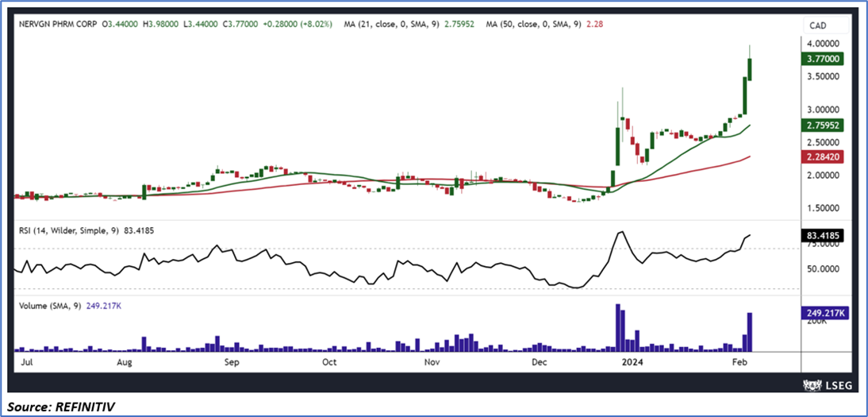This screenshot has width=868, height=417.
Task: Click the 3.00000 price axis label
Action: tap(823, 110)
